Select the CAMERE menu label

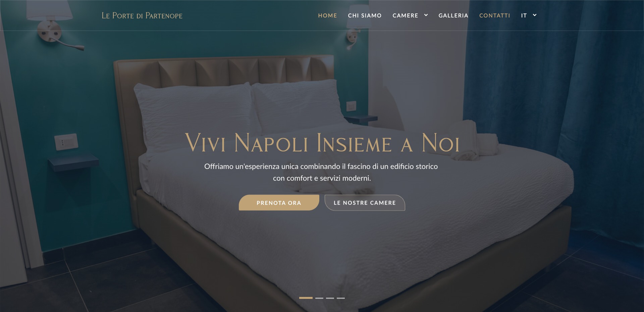[405, 15]
